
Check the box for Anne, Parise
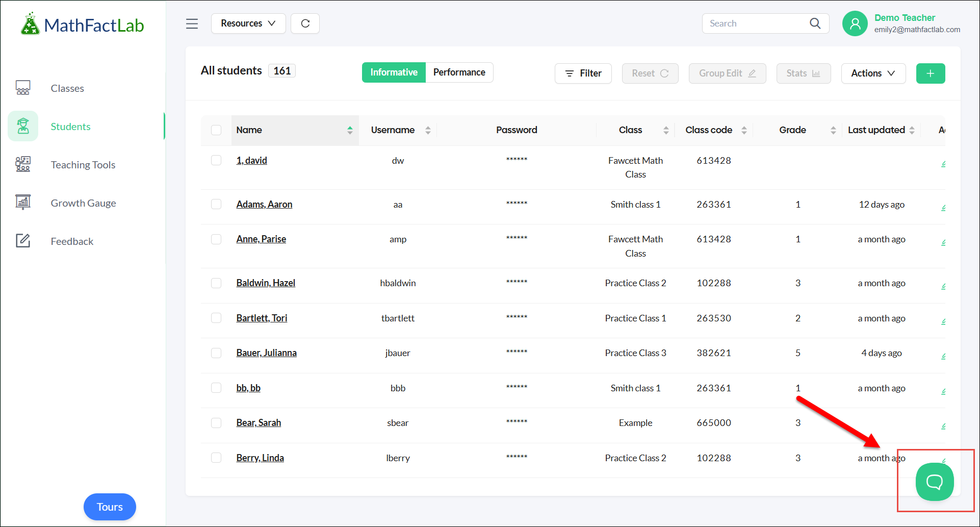tap(216, 239)
